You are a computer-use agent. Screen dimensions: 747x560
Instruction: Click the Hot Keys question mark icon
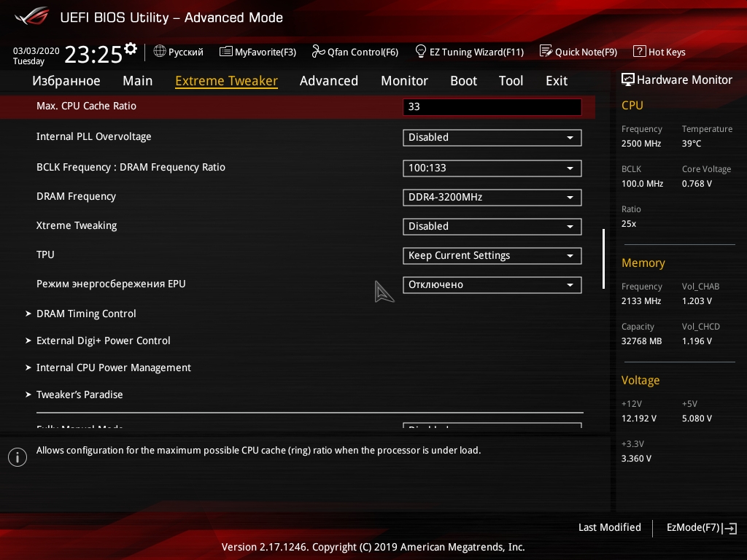[x=639, y=51]
